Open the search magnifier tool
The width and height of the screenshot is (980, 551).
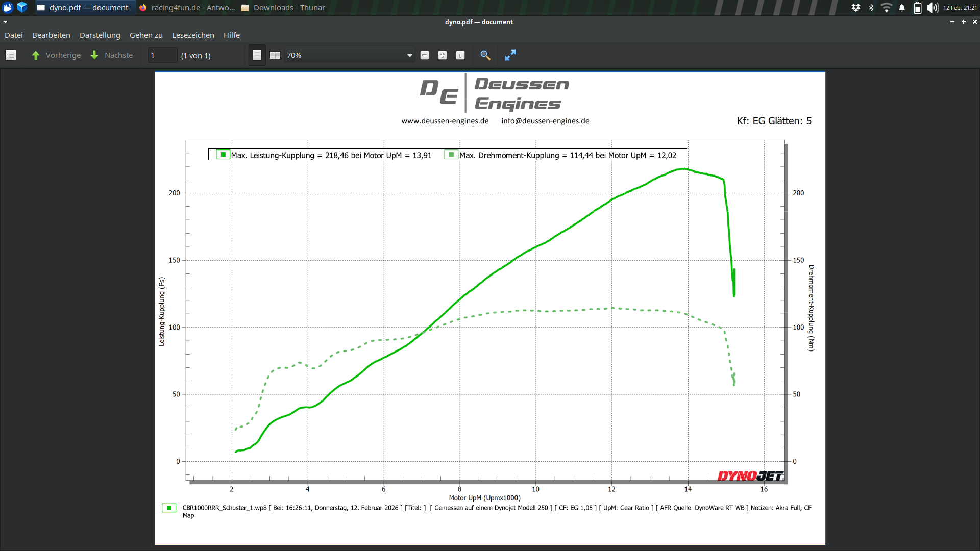(485, 55)
